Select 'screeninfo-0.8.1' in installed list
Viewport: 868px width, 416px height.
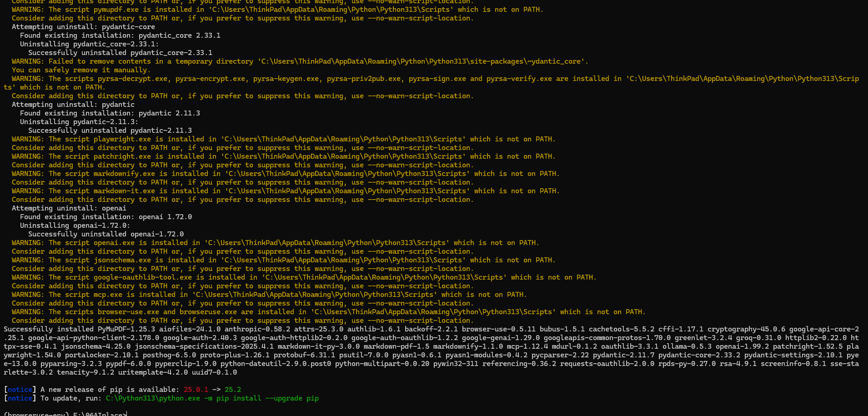793,364
